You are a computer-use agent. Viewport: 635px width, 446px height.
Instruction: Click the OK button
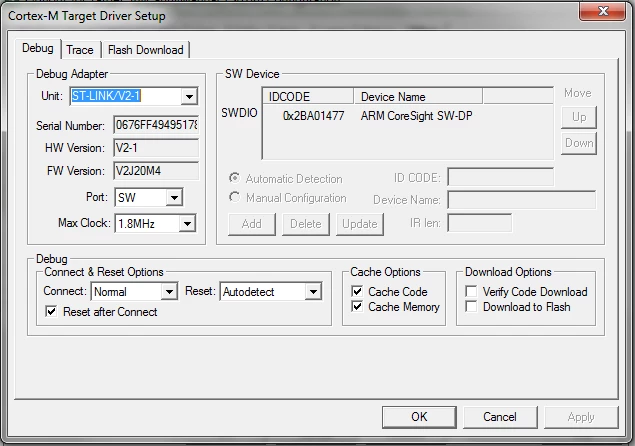click(419, 417)
